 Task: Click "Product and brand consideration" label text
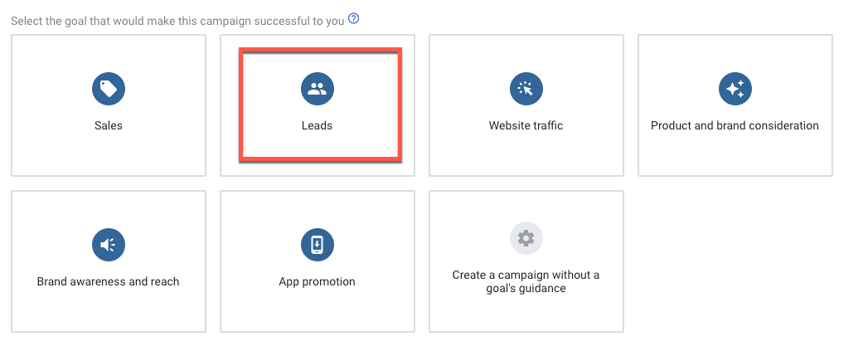click(x=735, y=126)
